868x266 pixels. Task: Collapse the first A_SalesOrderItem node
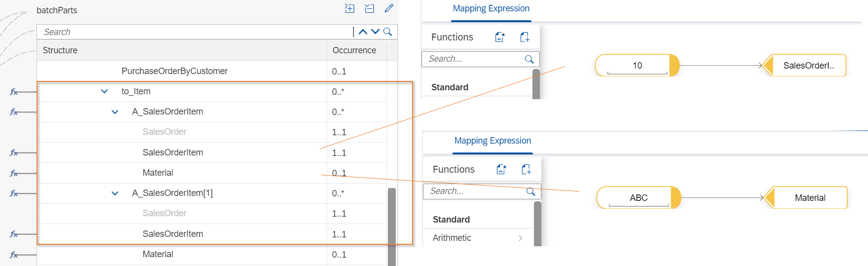pos(115,112)
